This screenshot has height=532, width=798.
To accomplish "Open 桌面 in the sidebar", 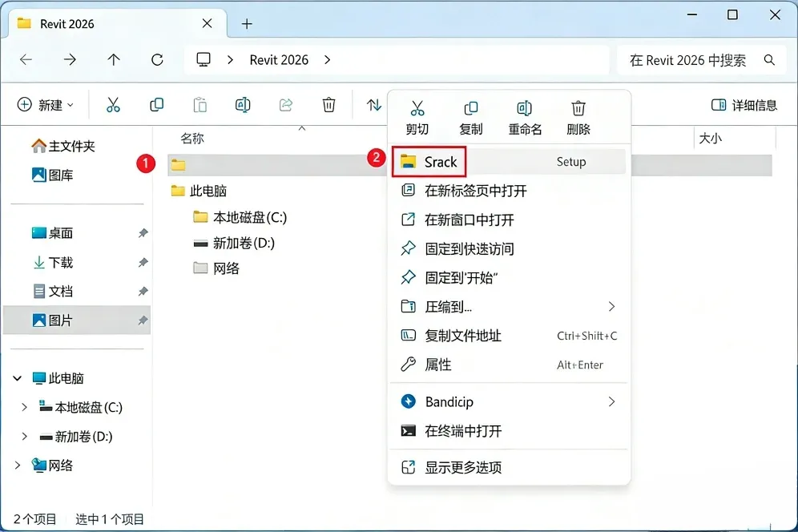I will [x=53, y=233].
